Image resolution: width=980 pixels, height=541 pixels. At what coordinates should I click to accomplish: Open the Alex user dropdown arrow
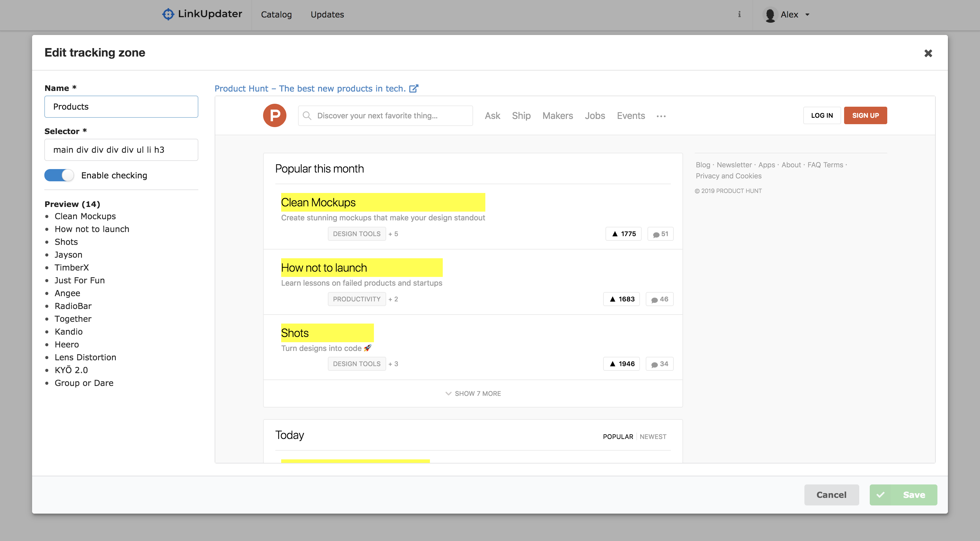[807, 15]
